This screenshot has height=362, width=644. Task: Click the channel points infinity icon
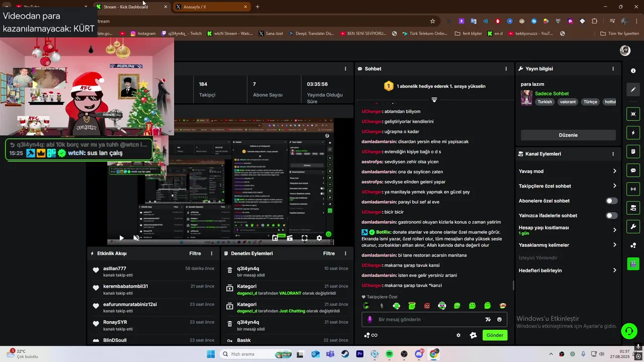pos(374,335)
